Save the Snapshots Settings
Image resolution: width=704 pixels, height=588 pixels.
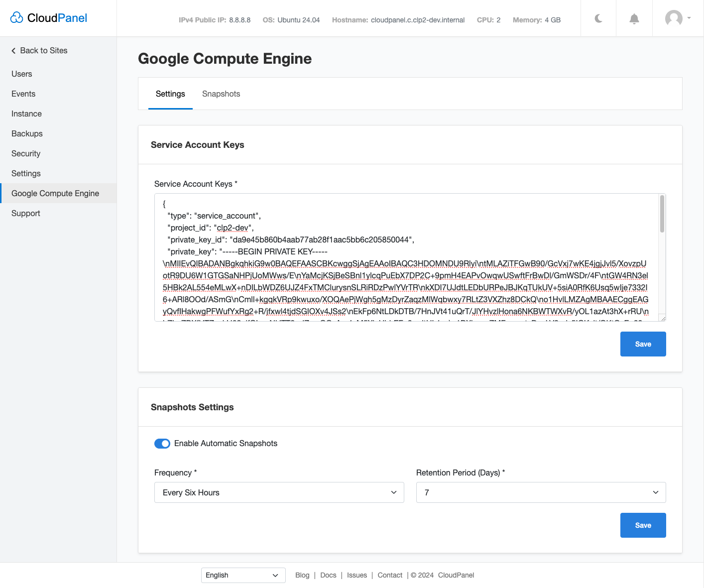643,525
